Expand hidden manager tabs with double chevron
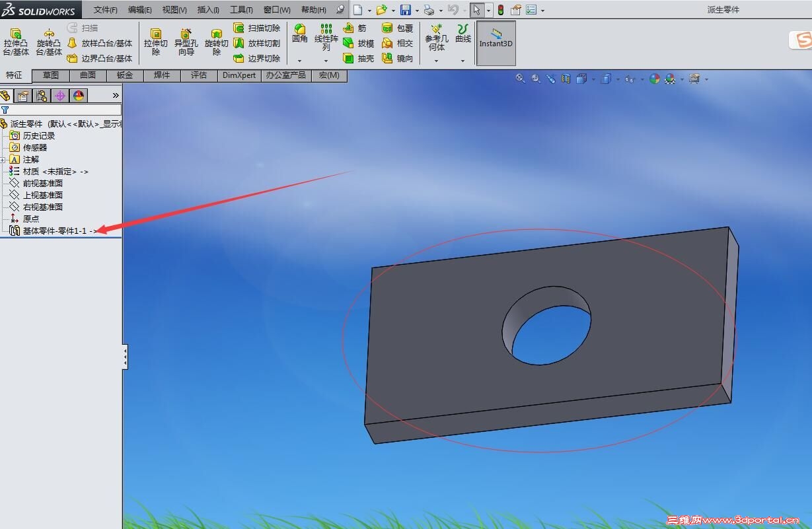Screen dimensions: 812x529 [x=116, y=96]
